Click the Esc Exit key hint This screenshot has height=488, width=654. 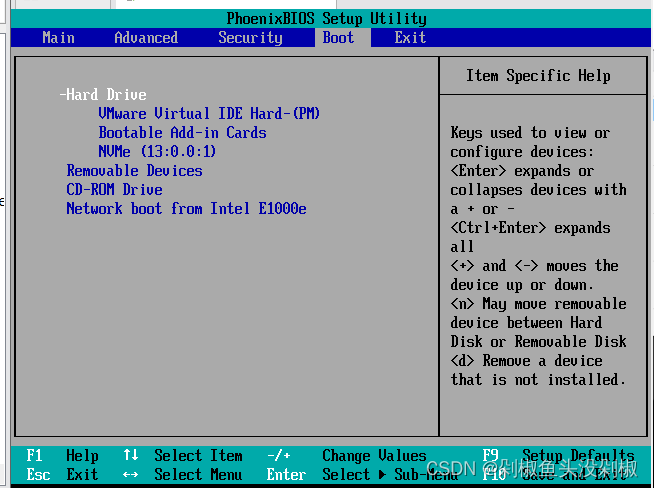click(x=62, y=475)
